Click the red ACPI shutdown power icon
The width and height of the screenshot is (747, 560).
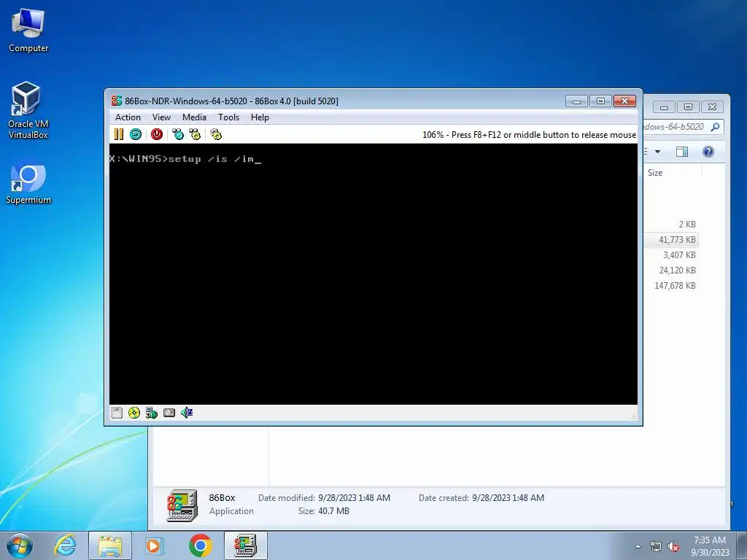coord(157,134)
